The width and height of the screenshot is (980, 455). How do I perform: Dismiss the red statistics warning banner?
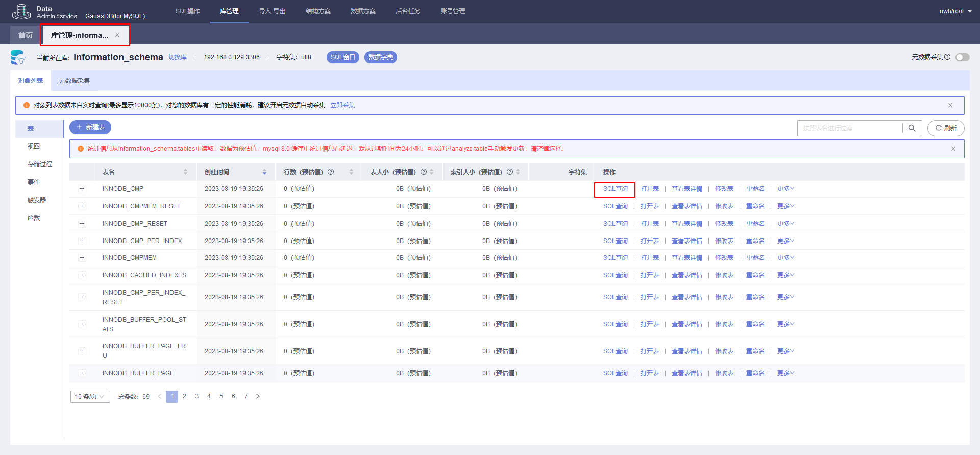pyautogui.click(x=953, y=149)
